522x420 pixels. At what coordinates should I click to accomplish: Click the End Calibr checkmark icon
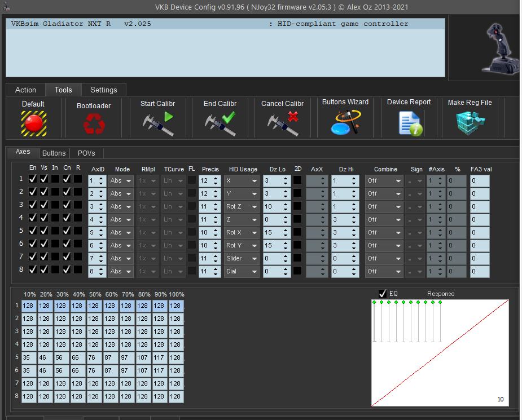[x=220, y=123]
